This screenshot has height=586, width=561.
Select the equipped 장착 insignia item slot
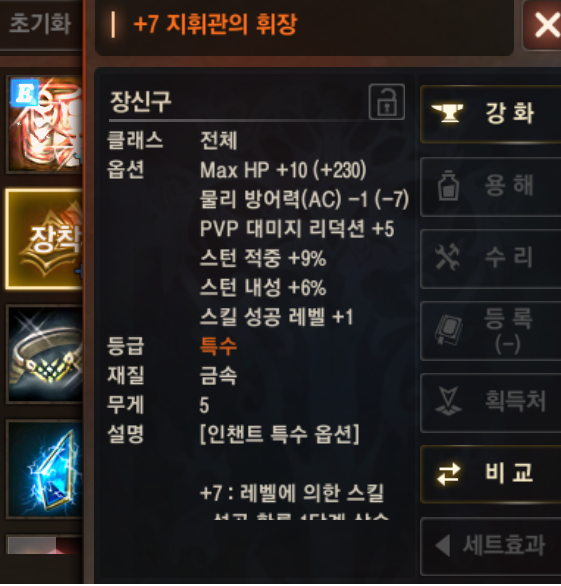[x=45, y=239]
